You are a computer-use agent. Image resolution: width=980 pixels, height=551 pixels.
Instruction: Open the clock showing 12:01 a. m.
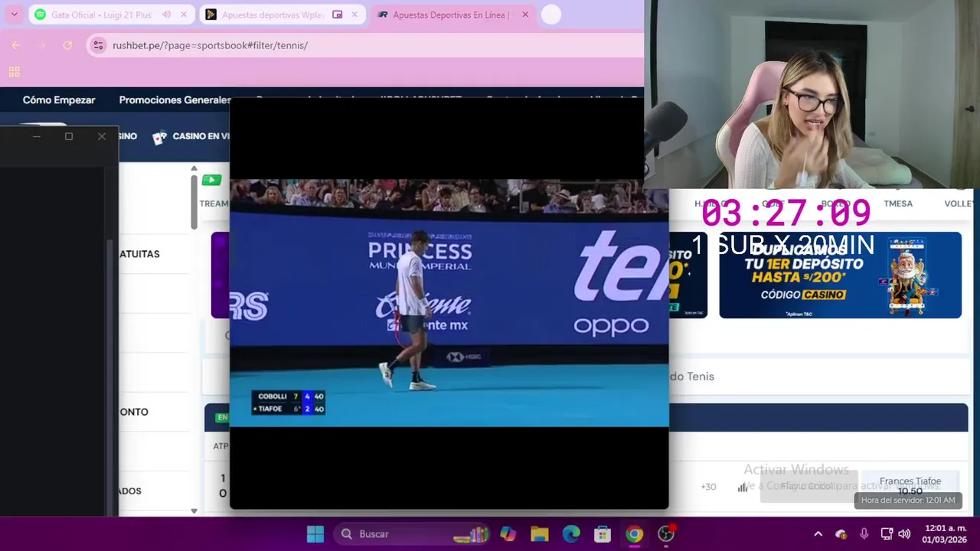point(946,534)
